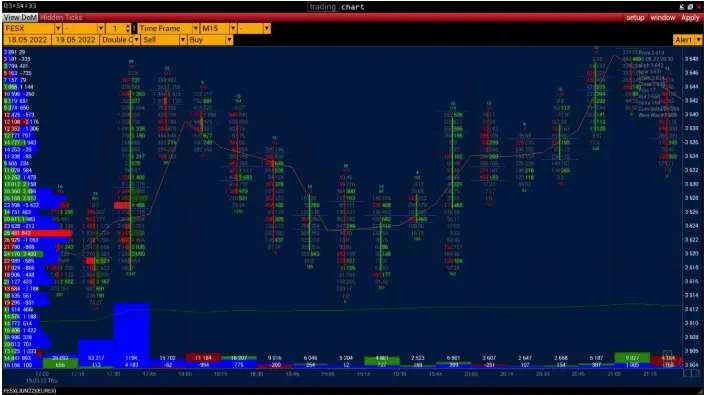This screenshot has height=395, width=704.
Task: Click the 19.05.2022 end date field
Action: pos(75,40)
